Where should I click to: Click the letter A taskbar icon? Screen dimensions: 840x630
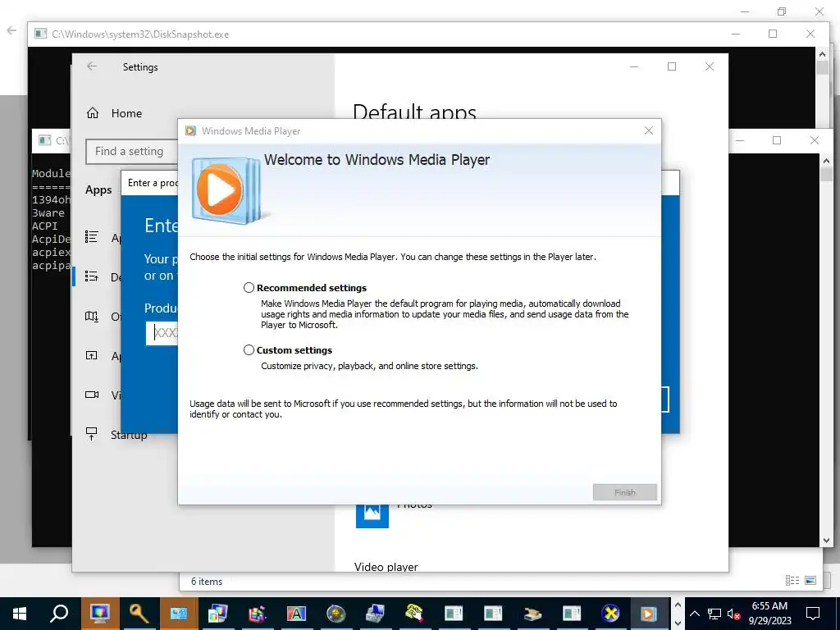pos(296,614)
